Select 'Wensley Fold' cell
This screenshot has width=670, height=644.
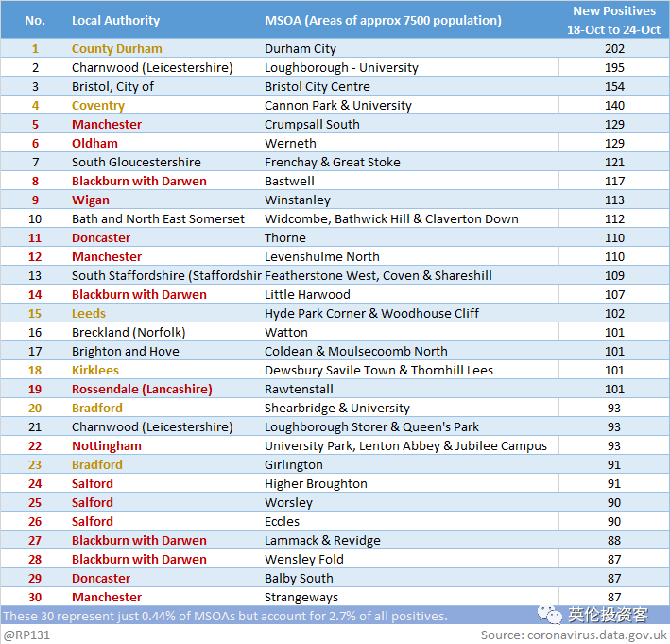point(303,559)
